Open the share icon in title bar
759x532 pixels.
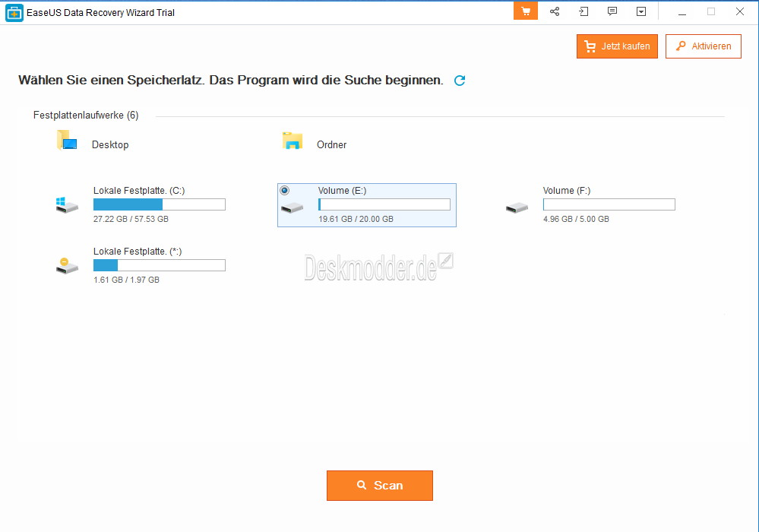[555, 11]
